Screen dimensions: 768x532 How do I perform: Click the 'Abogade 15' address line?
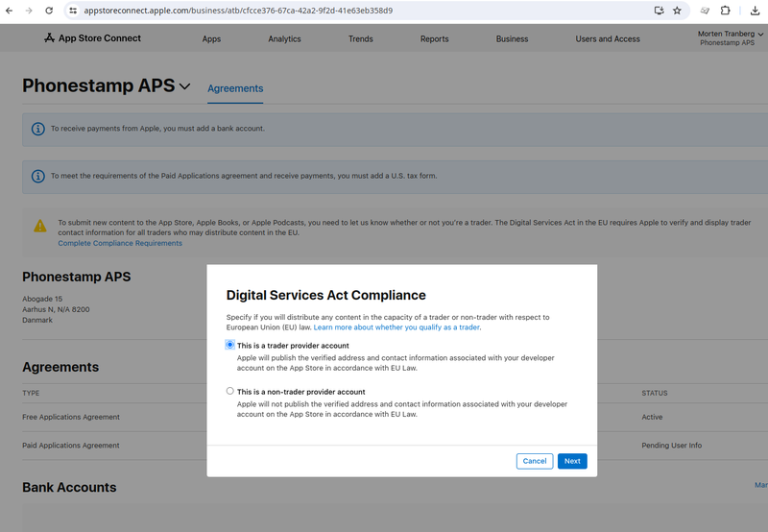42,299
